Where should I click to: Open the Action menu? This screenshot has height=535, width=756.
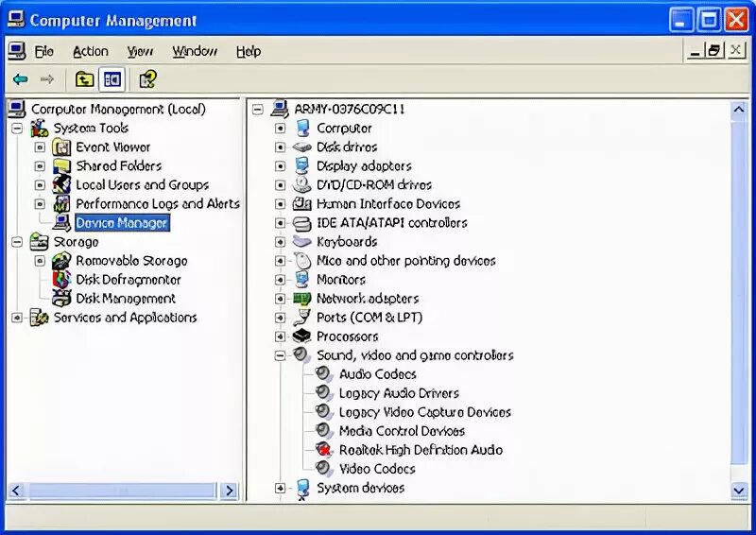[x=90, y=51]
